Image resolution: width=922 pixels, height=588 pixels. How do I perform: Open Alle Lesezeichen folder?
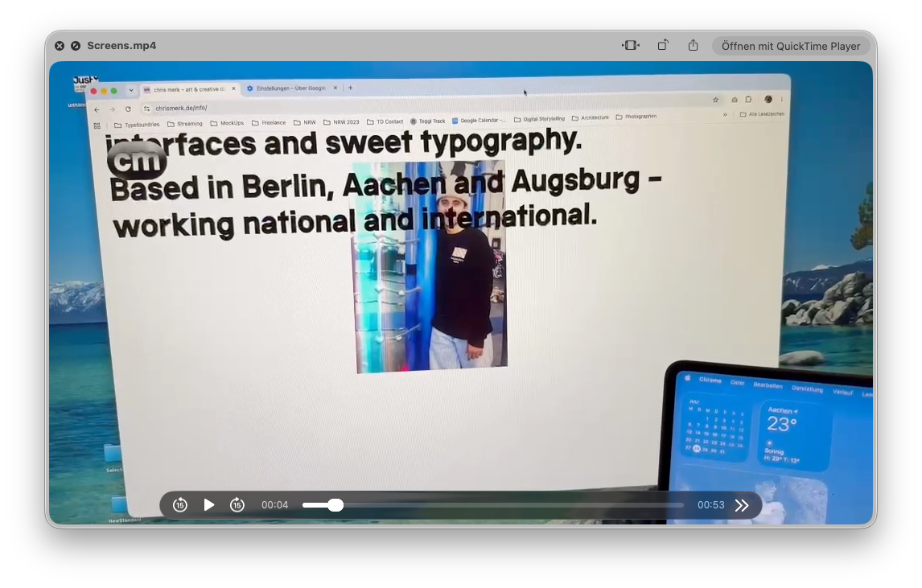[762, 114]
